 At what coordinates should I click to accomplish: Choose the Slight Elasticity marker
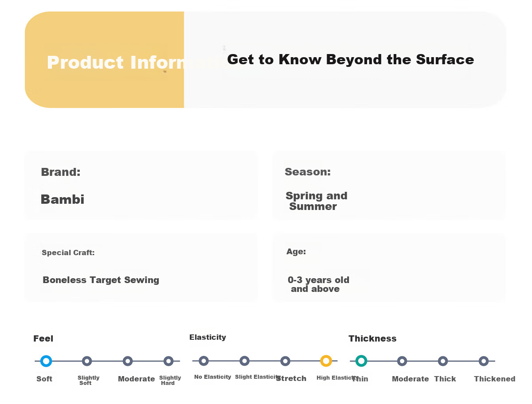pyautogui.click(x=244, y=361)
